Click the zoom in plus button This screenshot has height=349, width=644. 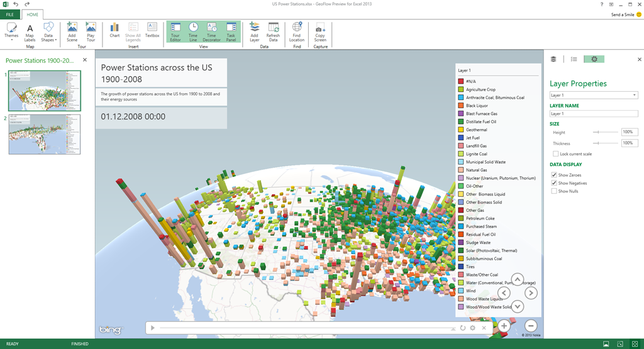(504, 326)
